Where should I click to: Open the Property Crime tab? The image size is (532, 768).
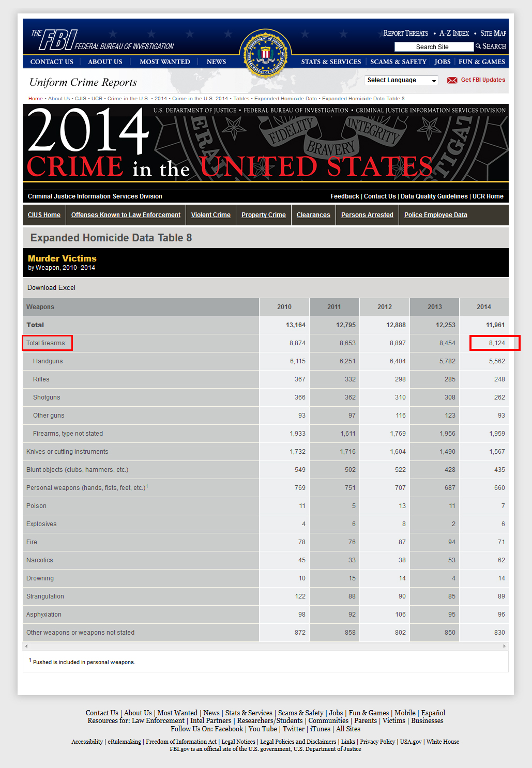click(x=264, y=215)
